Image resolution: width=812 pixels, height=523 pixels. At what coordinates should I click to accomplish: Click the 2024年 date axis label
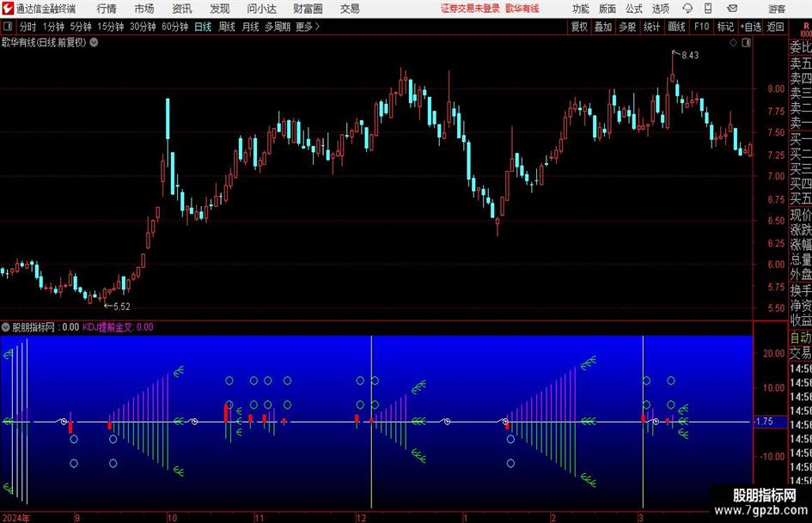[x=16, y=518]
